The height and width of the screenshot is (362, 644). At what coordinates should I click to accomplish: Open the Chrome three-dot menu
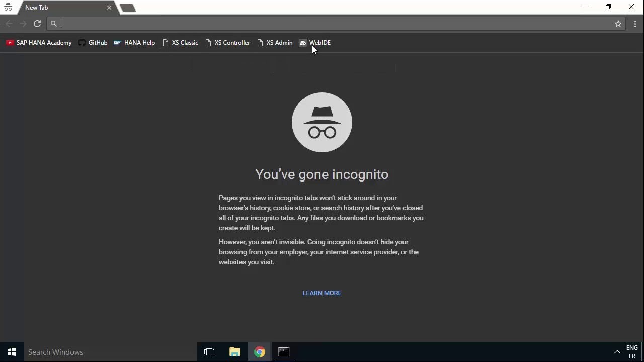click(635, 24)
